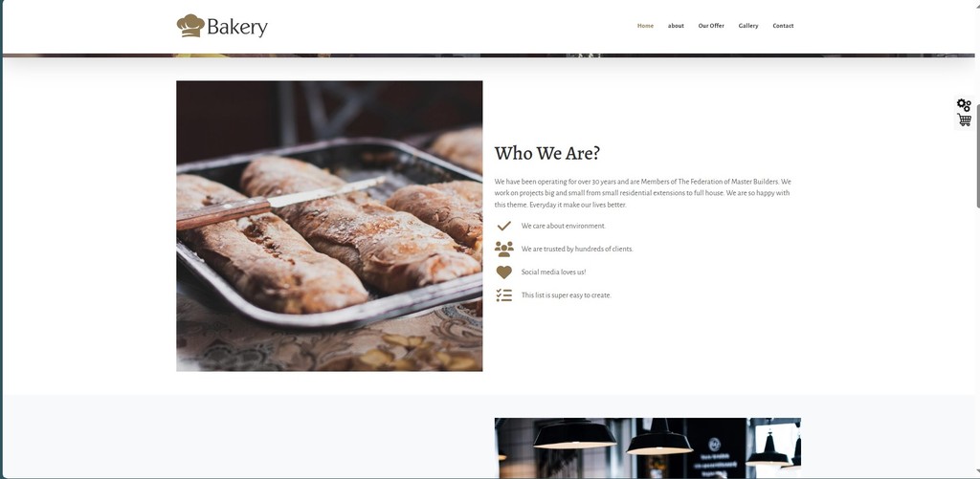Click the Who We Are? heading
Screen dimensions: 980x479
coord(546,153)
